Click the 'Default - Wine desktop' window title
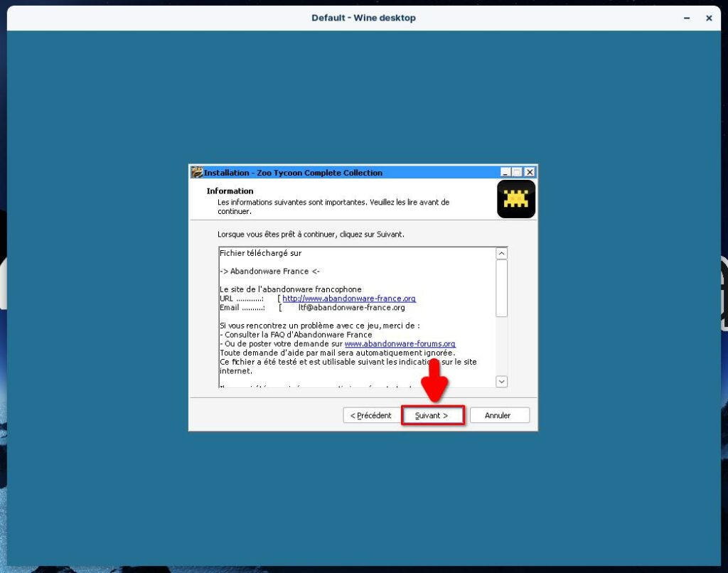Image resolution: width=728 pixels, height=573 pixels. pos(363,18)
